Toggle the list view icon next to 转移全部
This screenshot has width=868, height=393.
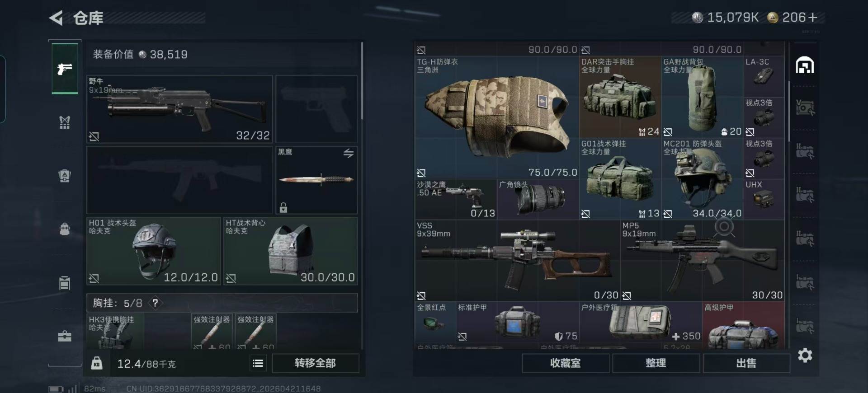[258, 363]
